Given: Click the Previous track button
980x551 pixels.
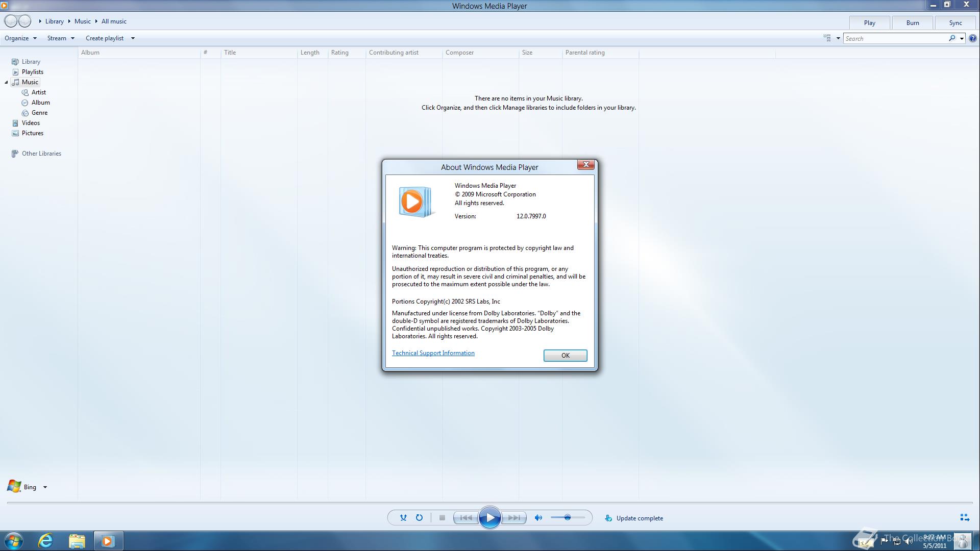Looking at the screenshot, I should pos(466,518).
